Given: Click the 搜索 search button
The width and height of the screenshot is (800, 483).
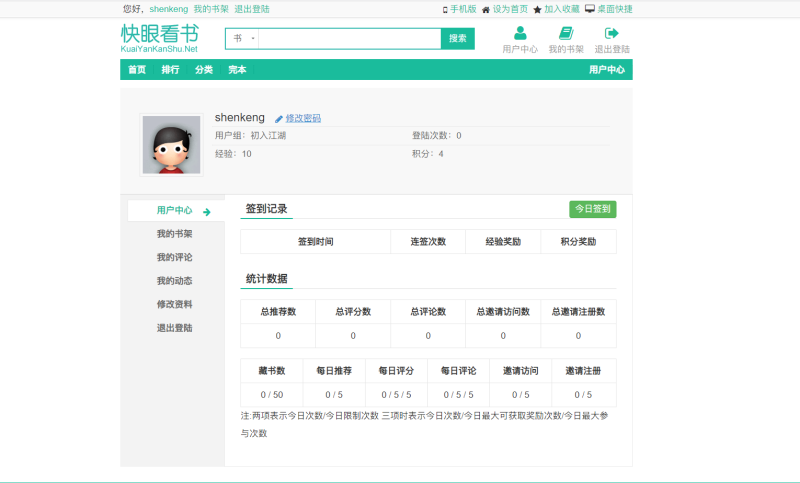Looking at the screenshot, I should [x=458, y=38].
